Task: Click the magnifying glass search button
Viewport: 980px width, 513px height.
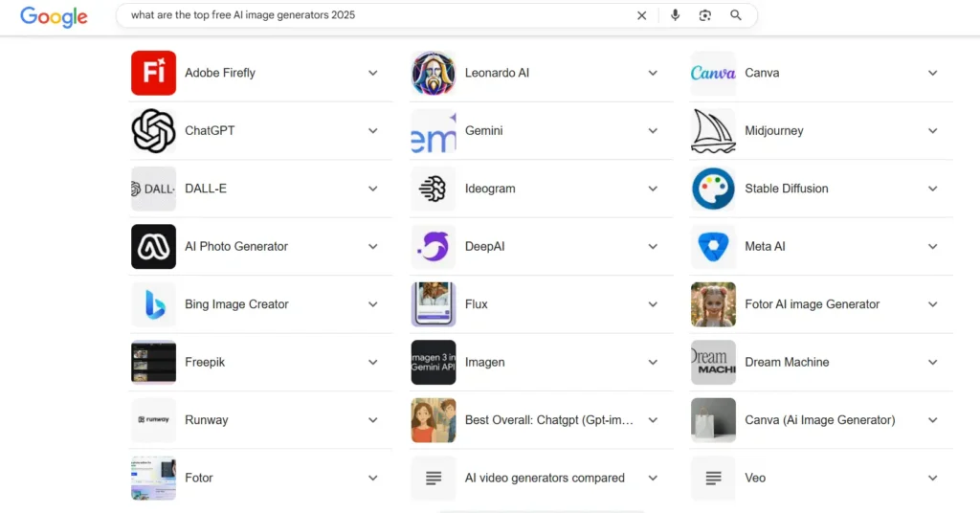Action: [x=736, y=15]
